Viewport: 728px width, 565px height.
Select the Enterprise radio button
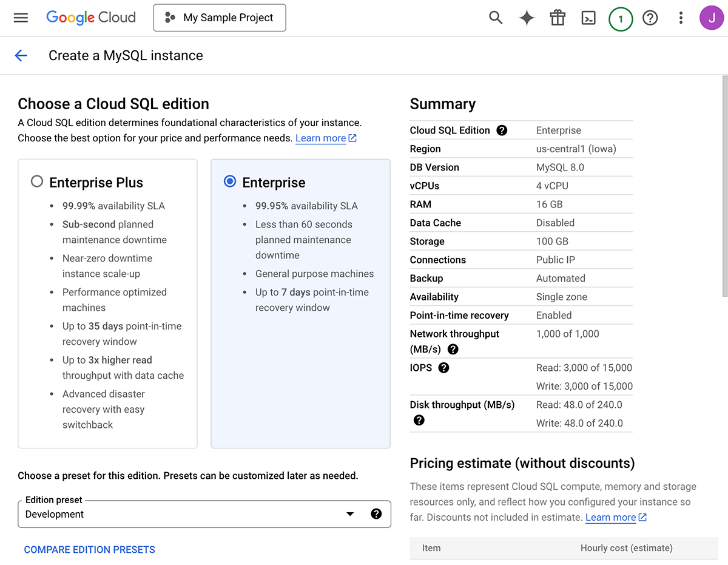tap(230, 181)
